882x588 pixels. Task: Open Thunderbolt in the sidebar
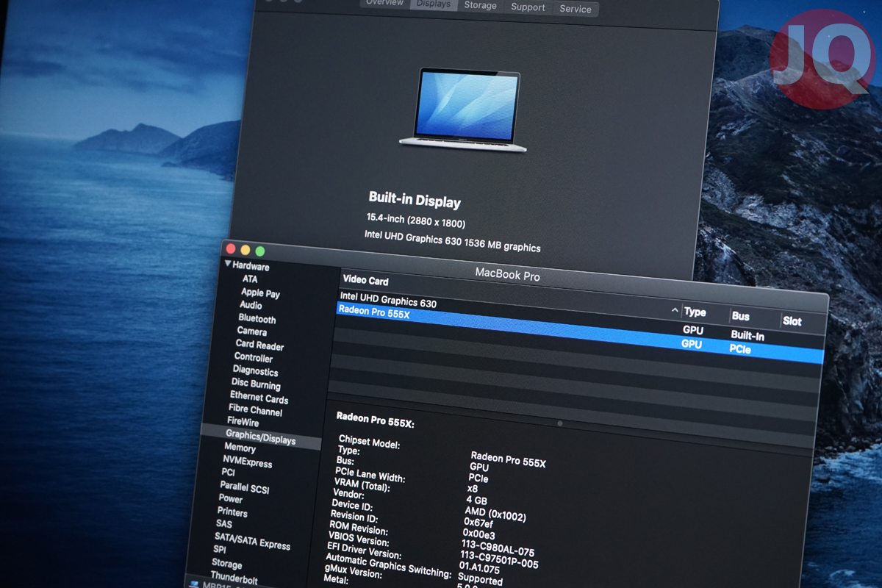point(234,578)
